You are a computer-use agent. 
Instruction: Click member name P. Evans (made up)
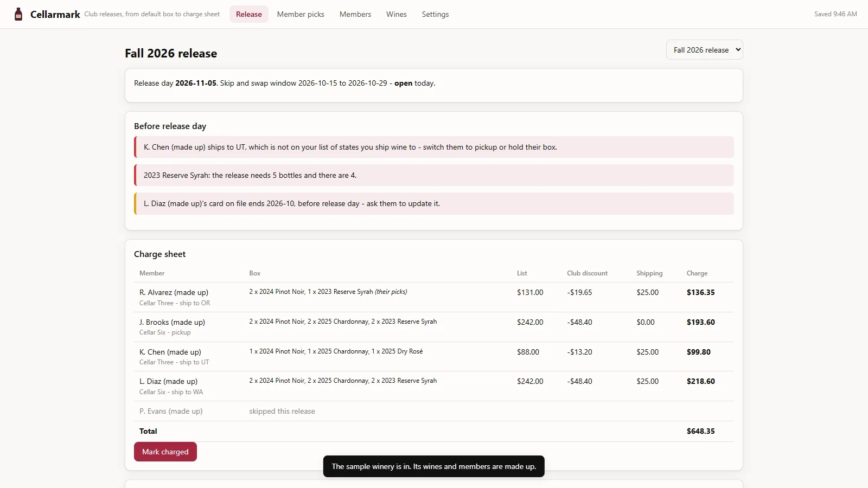click(x=171, y=411)
